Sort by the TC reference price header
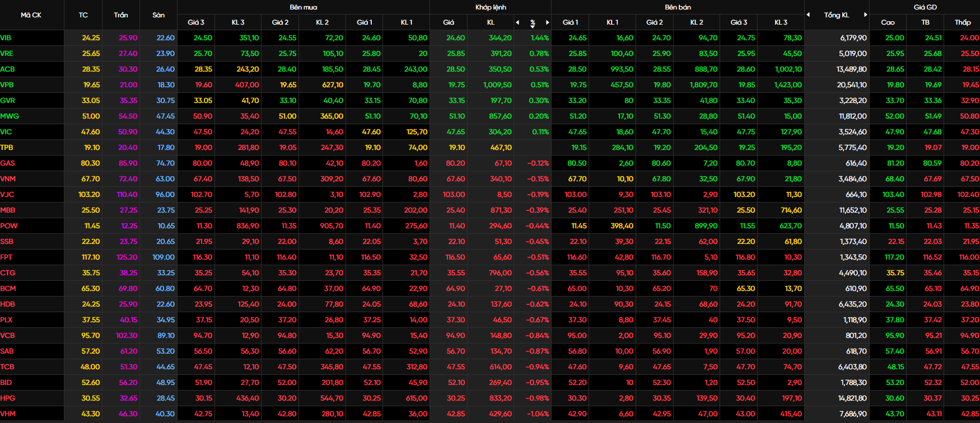Screen dimensions: 980x423 click(83, 15)
